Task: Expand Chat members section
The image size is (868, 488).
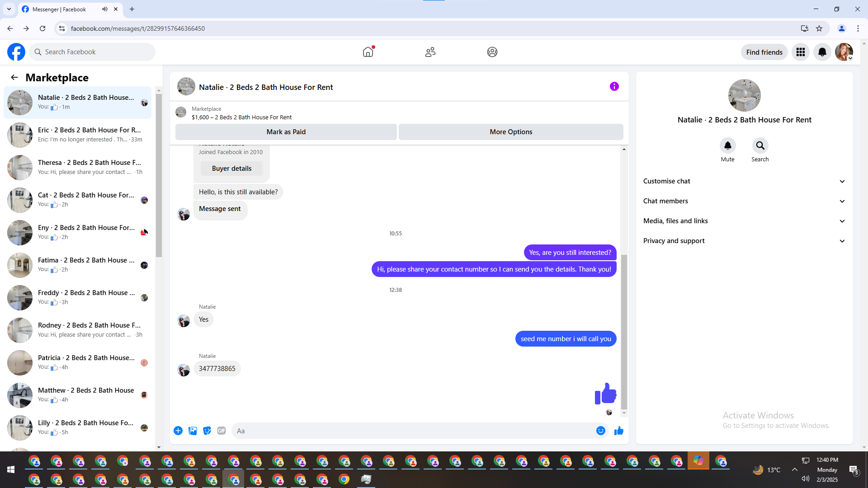Action: click(x=744, y=201)
